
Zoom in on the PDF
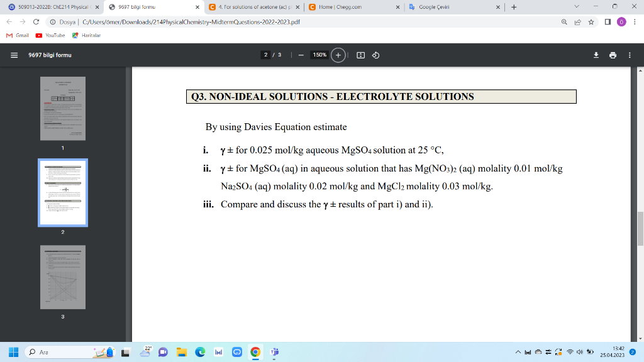(x=337, y=55)
